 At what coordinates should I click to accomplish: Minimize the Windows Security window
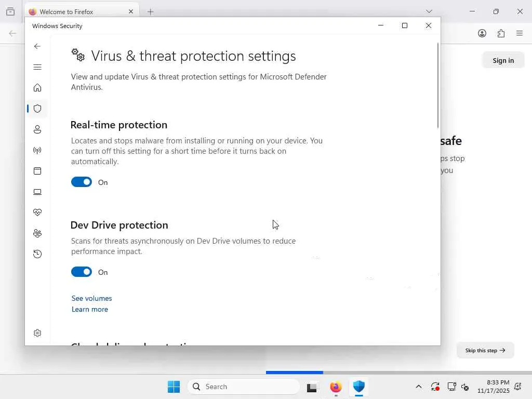381,25
